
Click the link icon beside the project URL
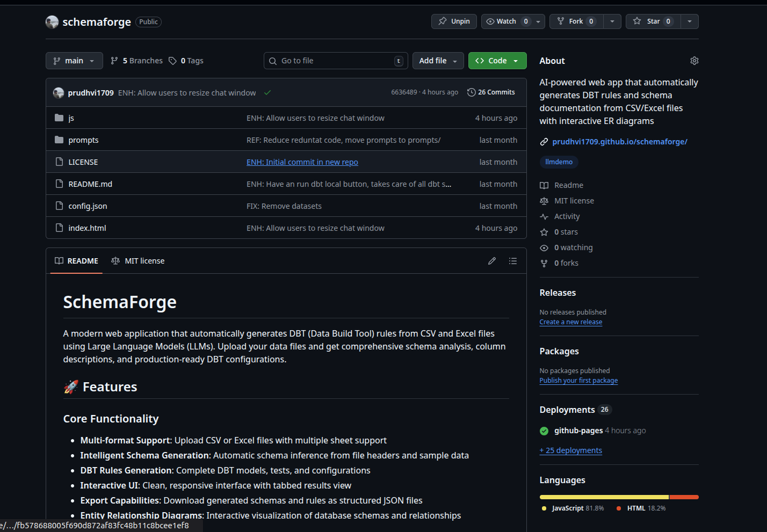tap(544, 141)
